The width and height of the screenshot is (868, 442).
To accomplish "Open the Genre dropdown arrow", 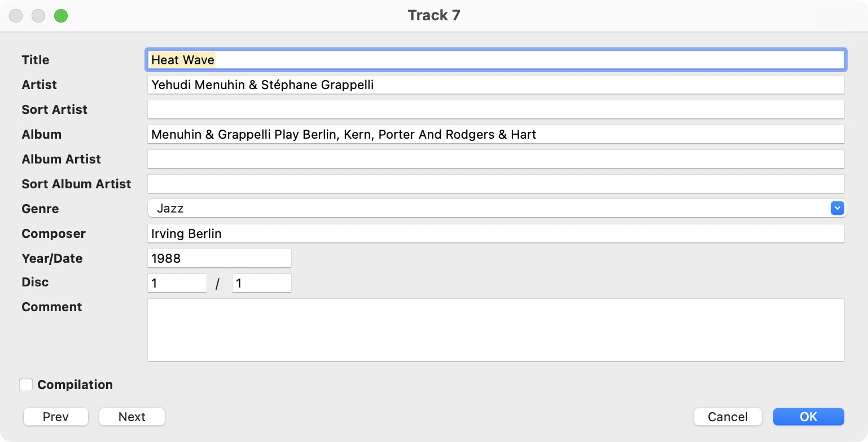I will coord(837,208).
